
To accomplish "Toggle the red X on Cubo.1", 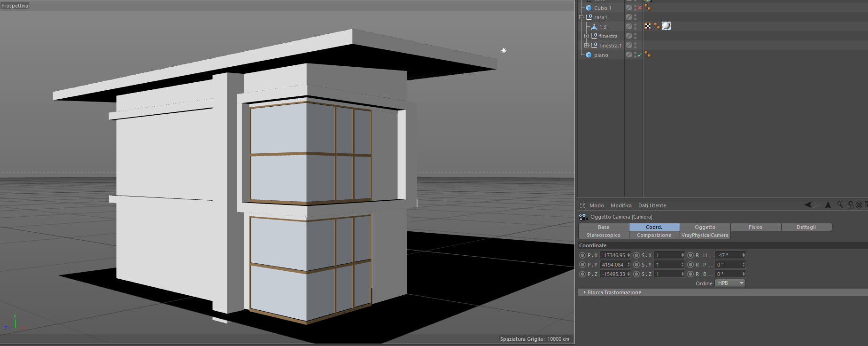I will [640, 8].
